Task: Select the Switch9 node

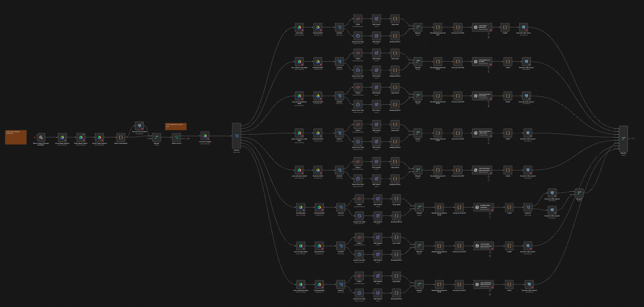Action: tap(341, 207)
